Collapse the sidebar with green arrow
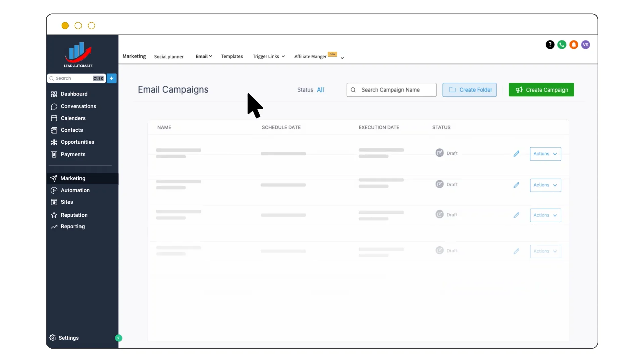 point(119,338)
